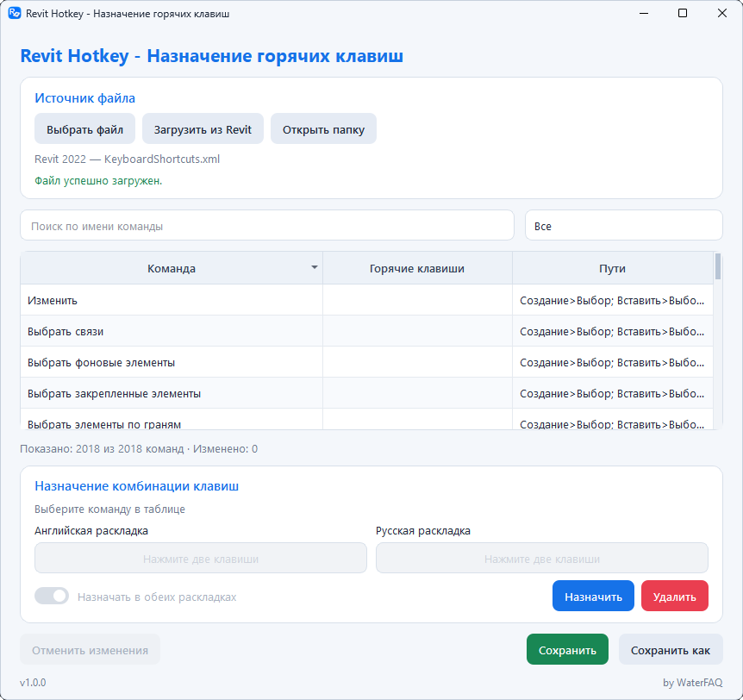Screen dimensions: 743x700
Task: Select the Выбрать связи row
Action: point(367,331)
